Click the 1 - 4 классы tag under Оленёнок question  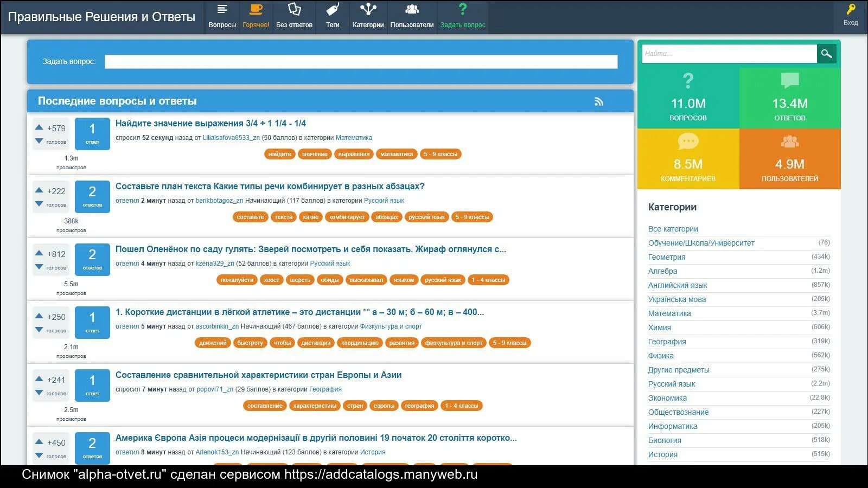click(488, 280)
